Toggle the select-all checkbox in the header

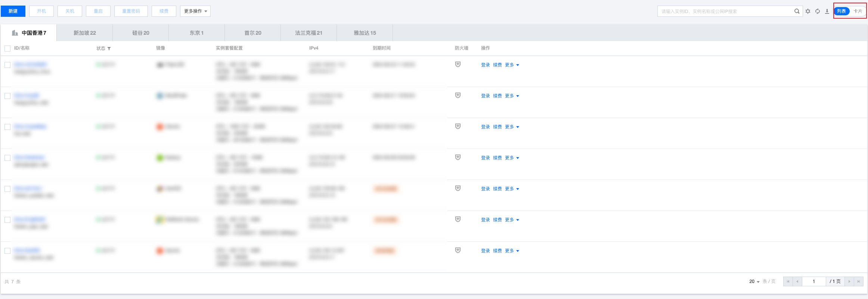(7, 49)
